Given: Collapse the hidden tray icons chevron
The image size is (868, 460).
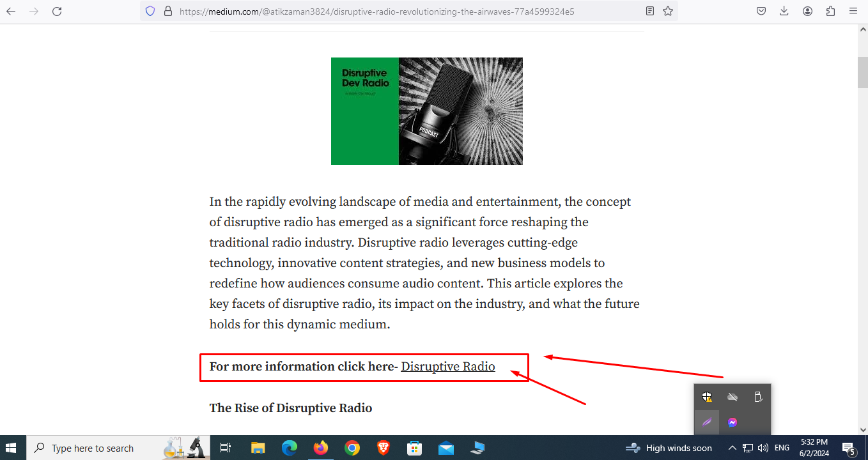Looking at the screenshot, I should [732, 448].
